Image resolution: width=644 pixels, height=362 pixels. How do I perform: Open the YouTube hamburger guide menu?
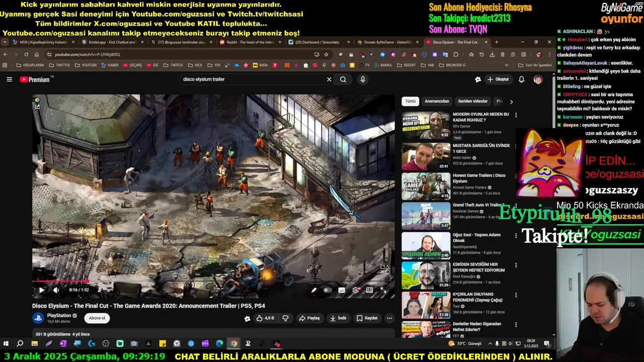tap(9, 79)
